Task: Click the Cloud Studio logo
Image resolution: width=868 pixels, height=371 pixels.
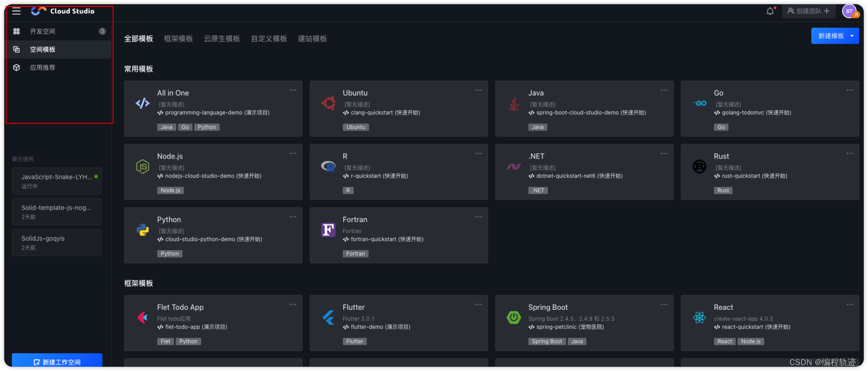Action: click(x=62, y=11)
